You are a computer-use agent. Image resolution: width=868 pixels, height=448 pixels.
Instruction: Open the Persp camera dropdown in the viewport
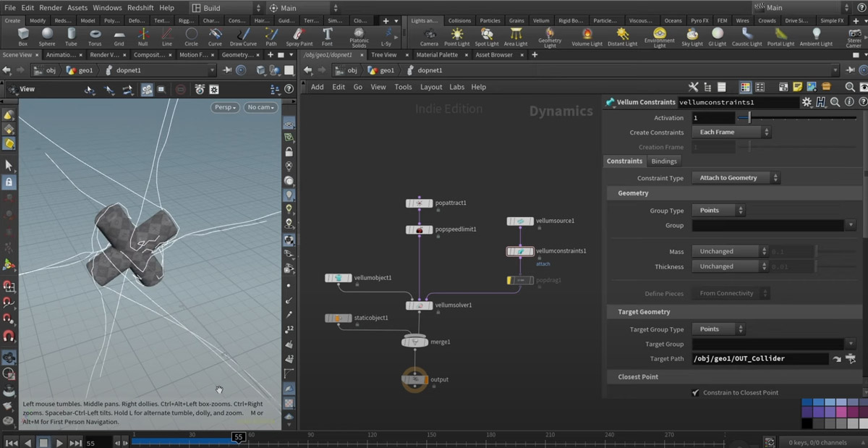tap(224, 106)
